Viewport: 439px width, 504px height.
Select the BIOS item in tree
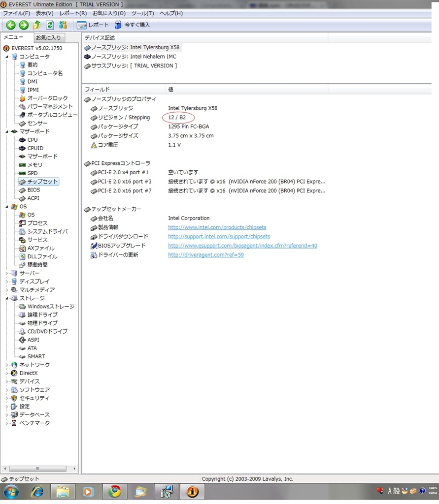[x=34, y=190]
